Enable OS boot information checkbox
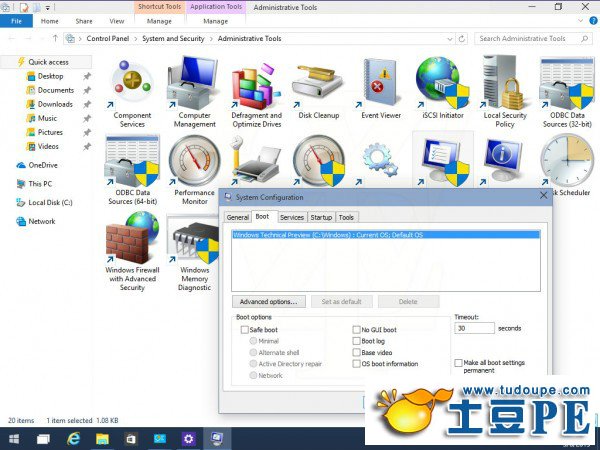 click(x=356, y=364)
